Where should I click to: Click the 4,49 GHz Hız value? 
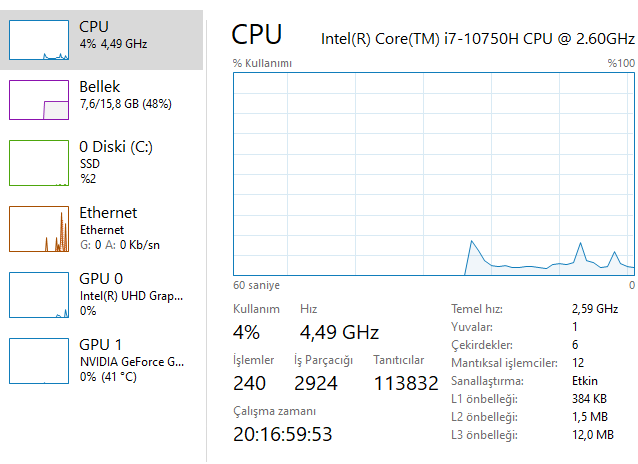pyautogui.click(x=339, y=332)
